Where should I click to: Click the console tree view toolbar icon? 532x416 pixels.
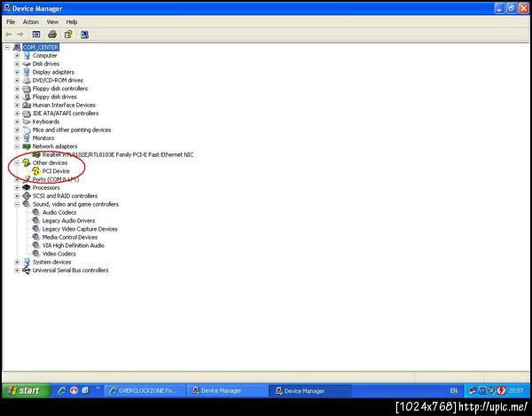[36, 35]
